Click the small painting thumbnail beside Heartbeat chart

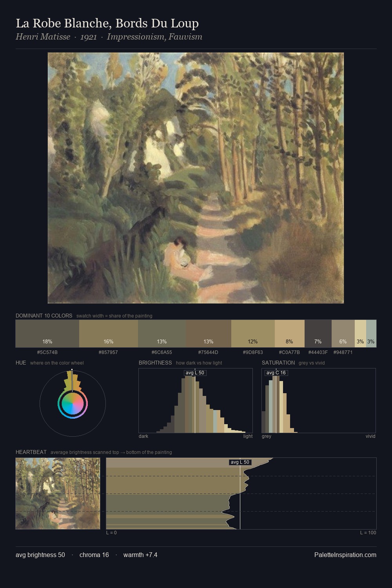58,494
